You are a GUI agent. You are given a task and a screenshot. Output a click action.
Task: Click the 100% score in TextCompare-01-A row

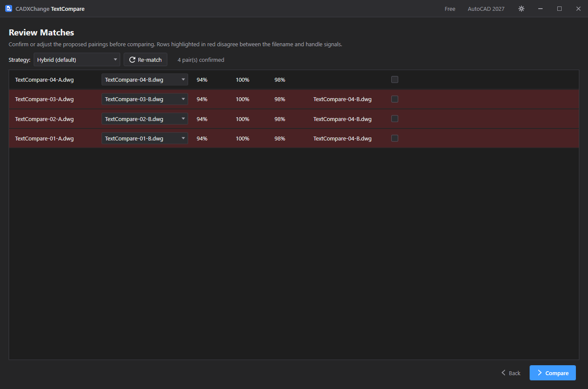243,139
